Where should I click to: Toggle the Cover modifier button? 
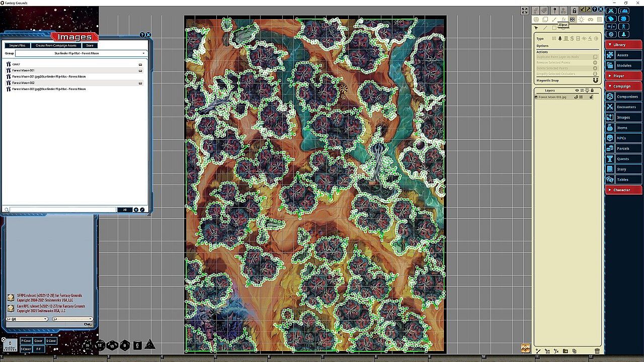pyautogui.click(x=38, y=341)
